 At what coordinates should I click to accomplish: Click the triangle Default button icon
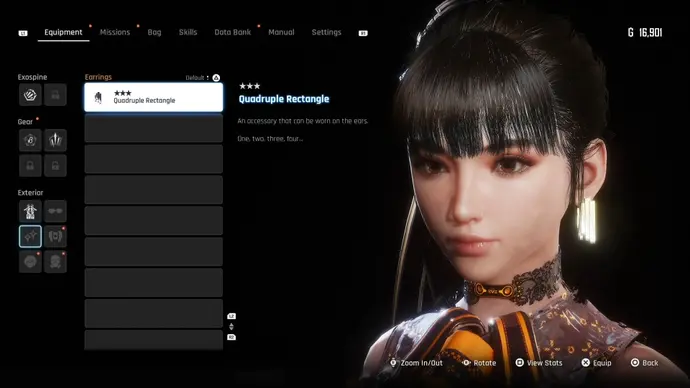click(x=216, y=78)
